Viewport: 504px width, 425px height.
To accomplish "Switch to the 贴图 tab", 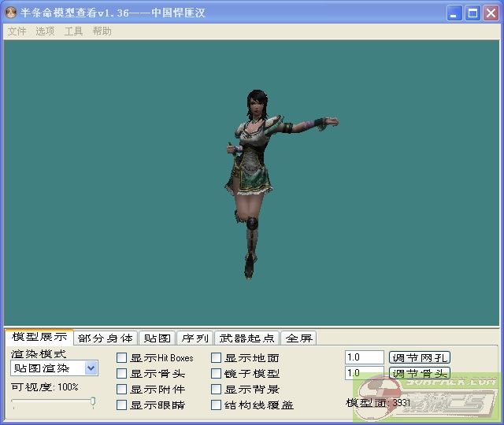I will (x=157, y=338).
